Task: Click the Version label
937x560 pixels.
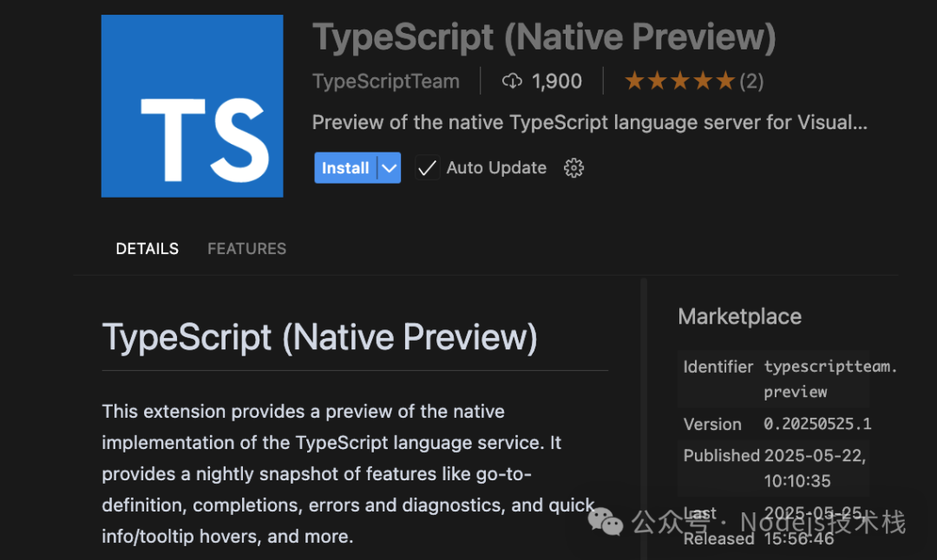Action: (x=712, y=424)
